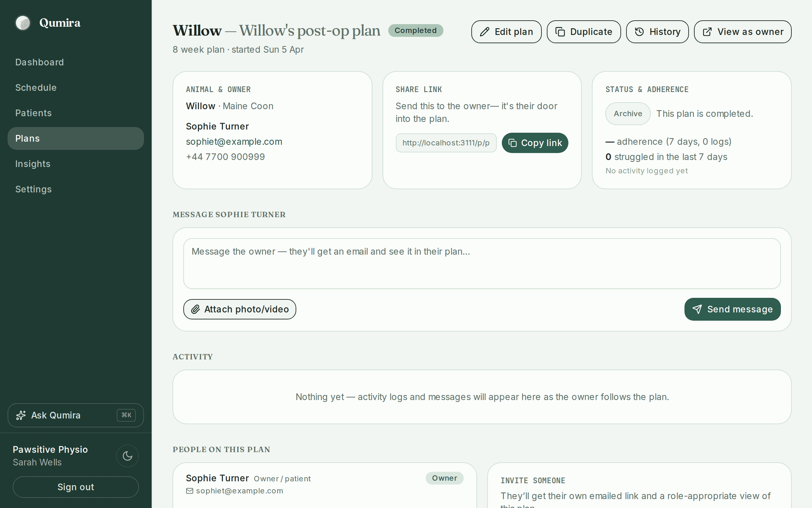Click "8 week plan · started Sun 5 Apr"

click(238, 50)
